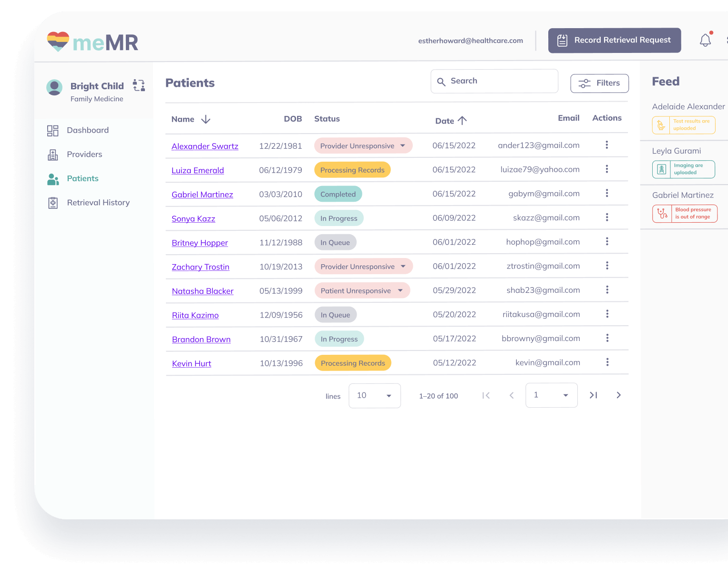Viewport: 728px width, 578px height.
Task: Click Sonya Kazz's In Progress badge
Action: (x=339, y=218)
